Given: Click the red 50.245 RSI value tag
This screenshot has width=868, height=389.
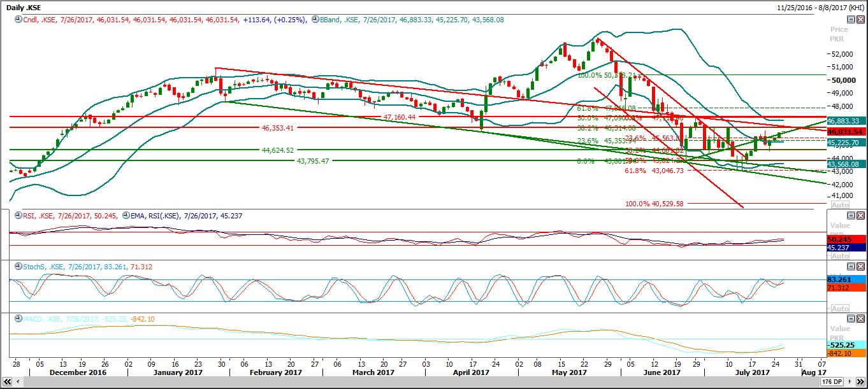Looking at the screenshot, I should 846,239.
